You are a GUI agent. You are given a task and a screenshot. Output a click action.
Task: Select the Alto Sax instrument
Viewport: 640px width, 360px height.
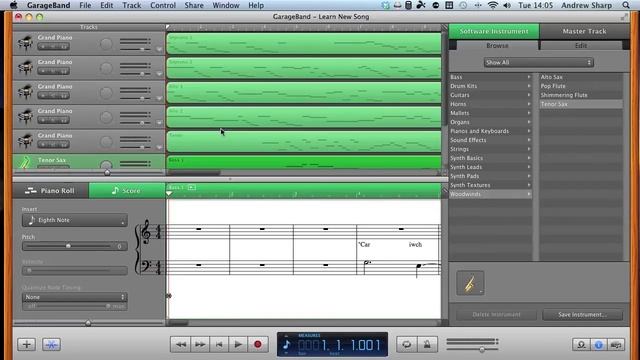click(x=551, y=77)
